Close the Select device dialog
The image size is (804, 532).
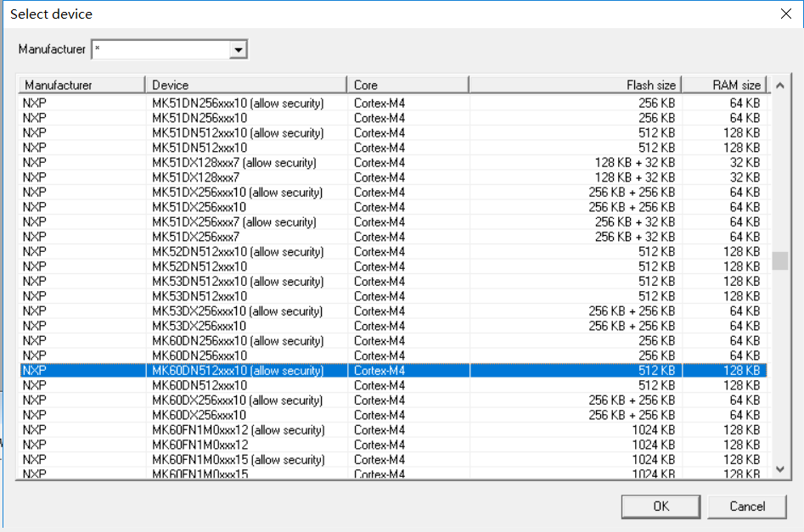click(x=786, y=14)
